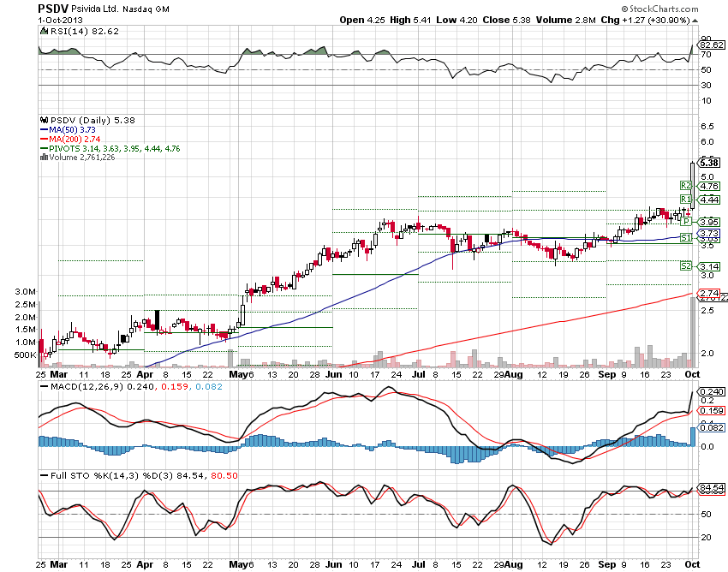Viewport: 728px width, 572px height.
Task: Select the P pivot marker
Action: point(686,223)
